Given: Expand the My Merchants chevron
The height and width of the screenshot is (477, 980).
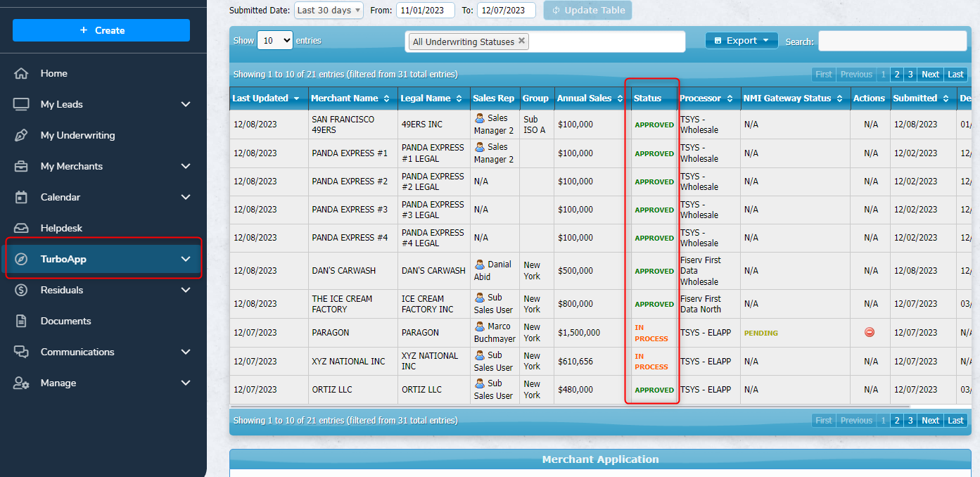Looking at the screenshot, I should (x=186, y=166).
